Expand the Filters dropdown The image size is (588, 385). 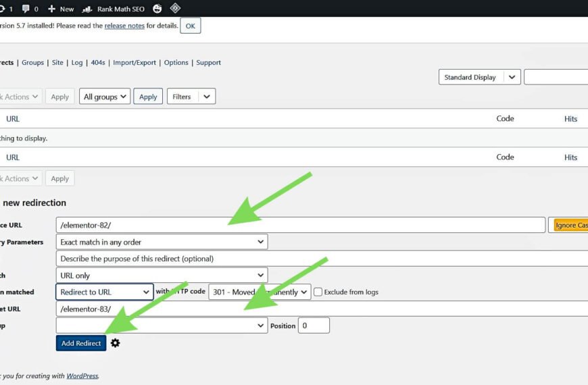pos(191,97)
